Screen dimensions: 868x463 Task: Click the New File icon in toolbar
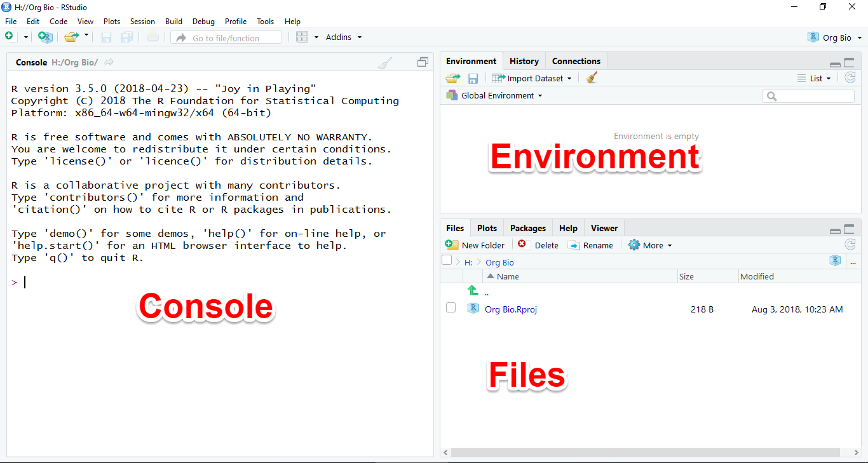click(x=10, y=37)
